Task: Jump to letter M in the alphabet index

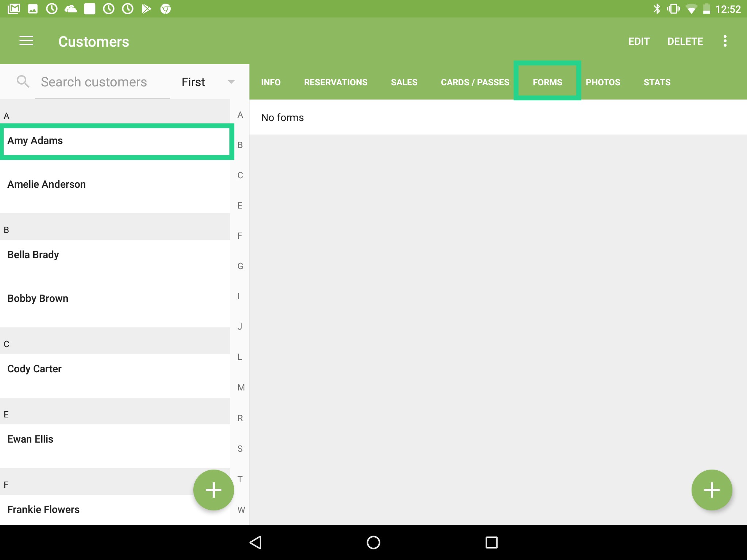Action: [240, 387]
